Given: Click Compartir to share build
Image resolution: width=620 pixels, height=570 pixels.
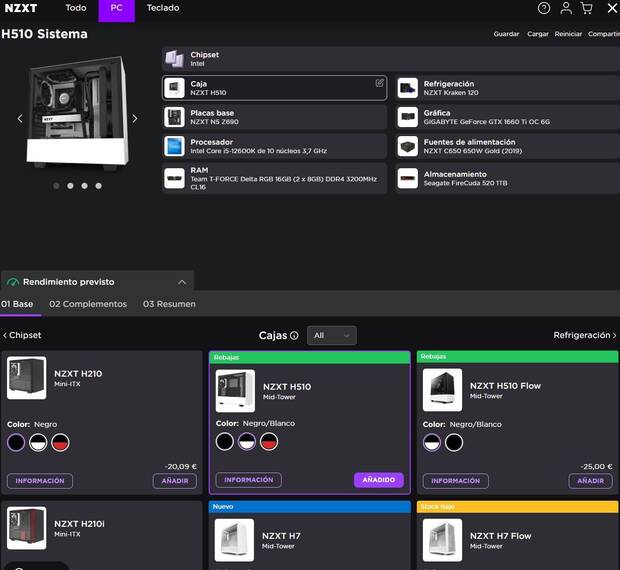Looking at the screenshot, I should (604, 34).
